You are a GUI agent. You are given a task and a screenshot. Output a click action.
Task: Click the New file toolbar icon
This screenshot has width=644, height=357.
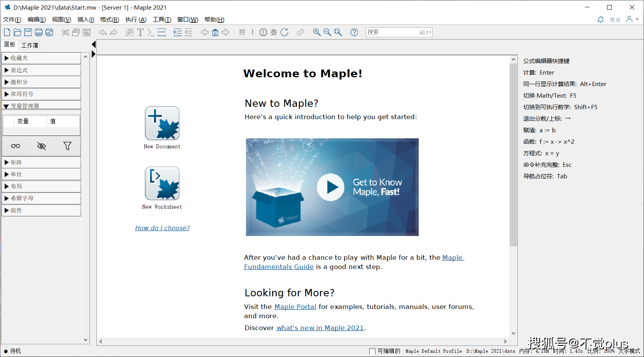point(7,32)
